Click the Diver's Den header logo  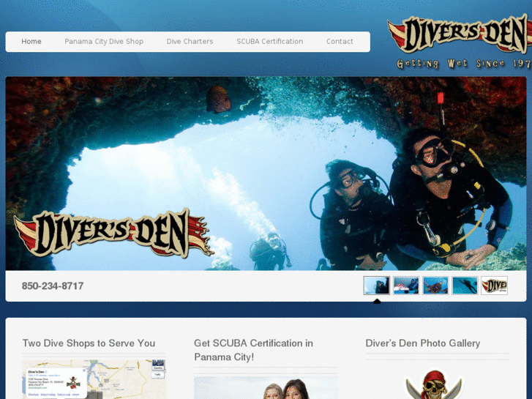point(460,34)
